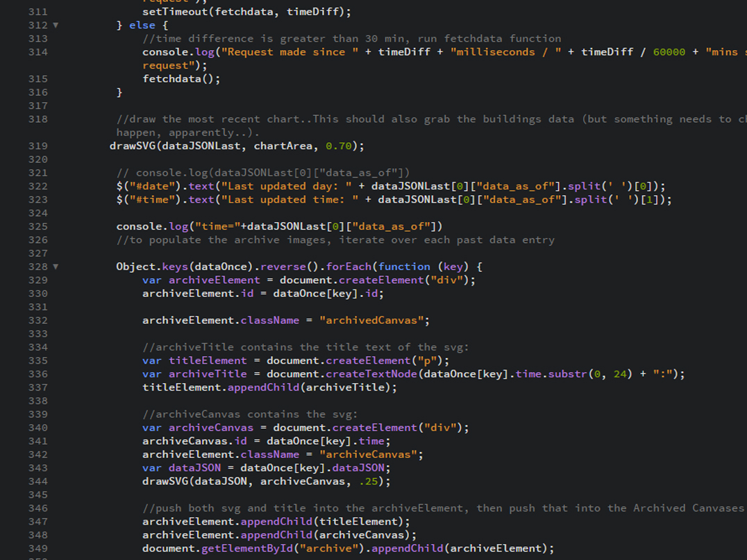Click line number 319 in the gutter

click(x=38, y=146)
